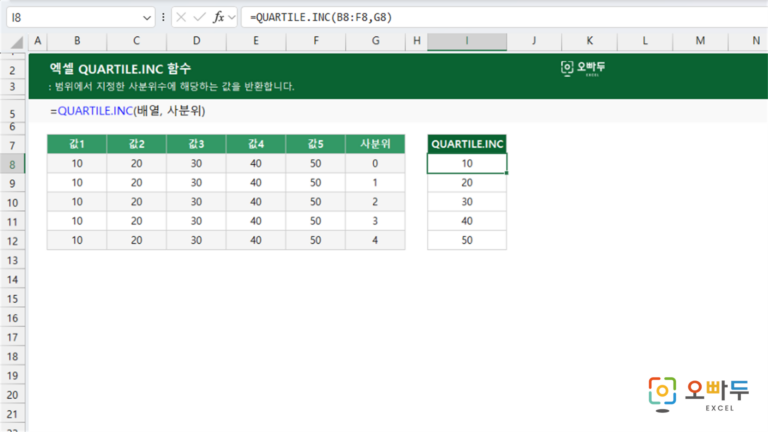This screenshot has width=768, height=432.
Task: Click quartile cell G9 with value 1
Action: pyautogui.click(x=376, y=183)
